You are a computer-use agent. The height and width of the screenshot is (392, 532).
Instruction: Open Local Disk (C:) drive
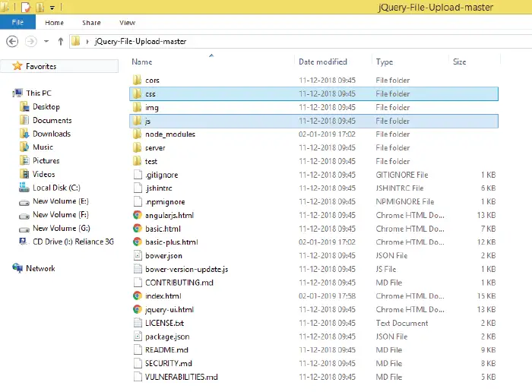coord(56,188)
